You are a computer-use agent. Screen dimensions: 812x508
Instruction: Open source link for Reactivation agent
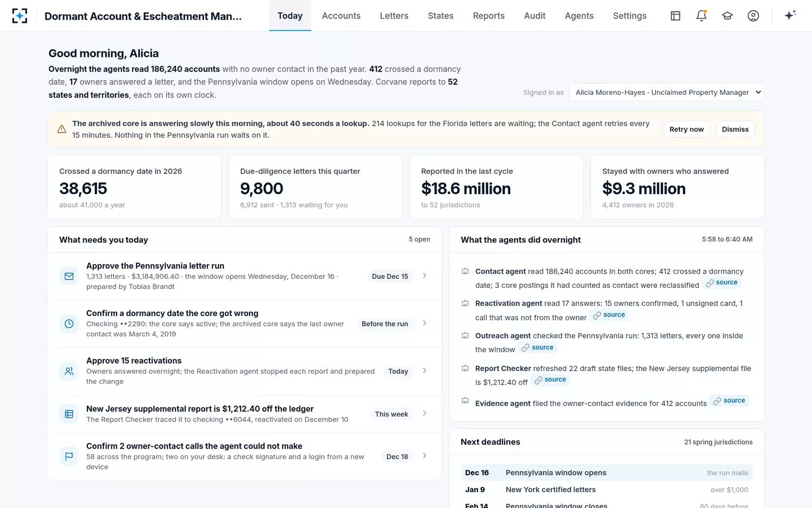[609, 315]
